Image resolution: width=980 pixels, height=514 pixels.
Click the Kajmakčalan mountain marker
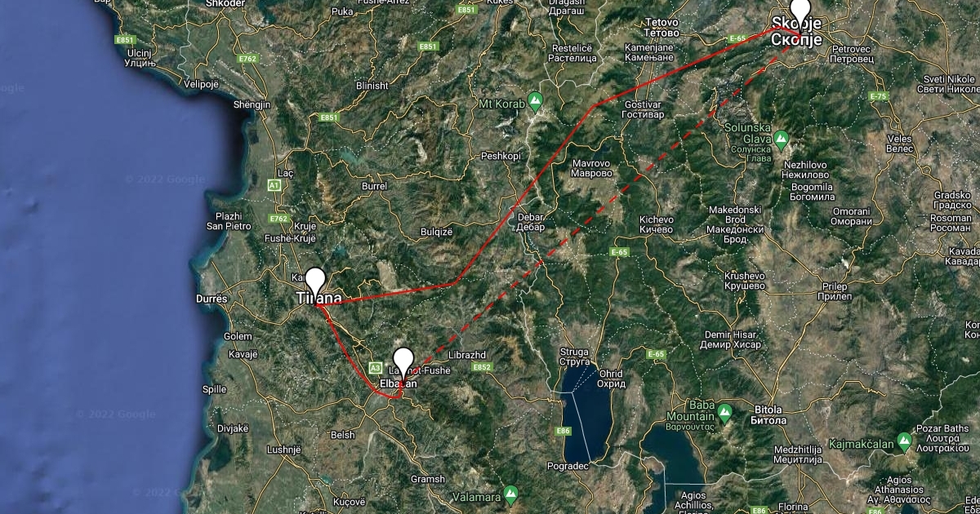tap(904, 441)
